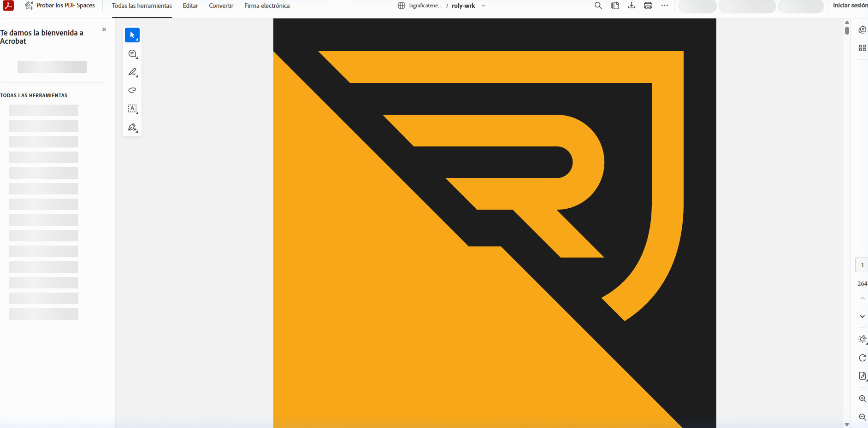Open page thumbnails view from right sidebar
The image size is (868, 428).
[x=862, y=48]
